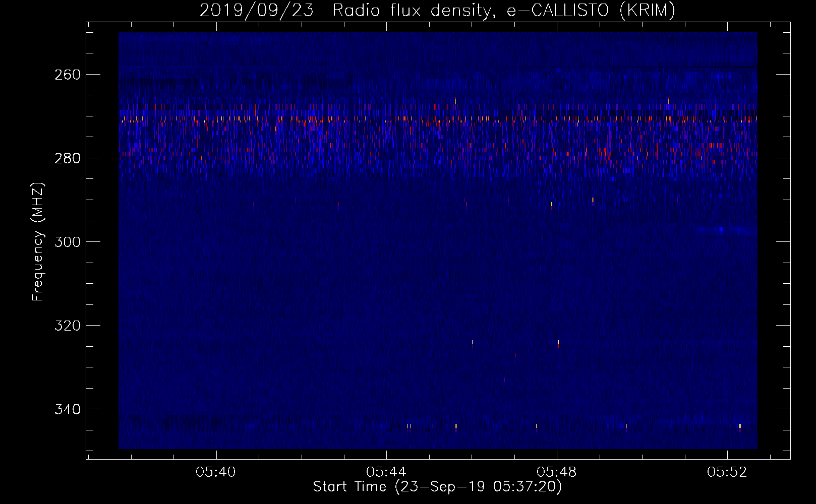Click the 320 frequency tick label
The width and height of the screenshot is (816, 504).
pyautogui.click(x=67, y=326)
